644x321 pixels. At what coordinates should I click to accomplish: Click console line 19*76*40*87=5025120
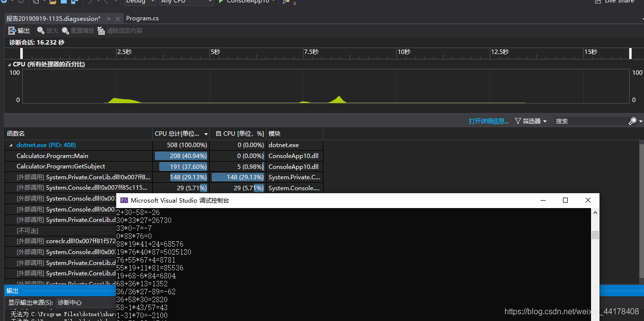point(154,252)
